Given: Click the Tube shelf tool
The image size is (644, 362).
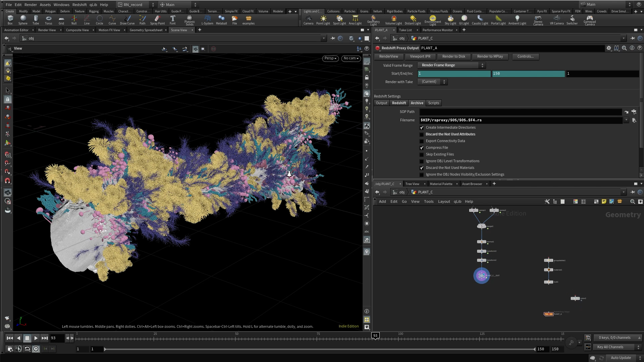Looking at the screenshot, I should point(36,20).
